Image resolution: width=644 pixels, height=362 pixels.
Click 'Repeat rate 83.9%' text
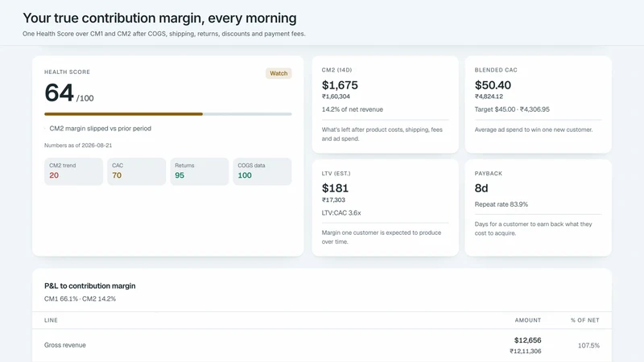tap(501, 204)
